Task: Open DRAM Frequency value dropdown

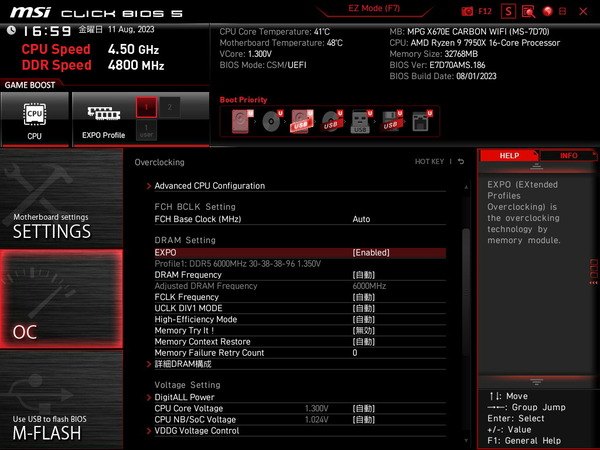Action: click(364, 275)
